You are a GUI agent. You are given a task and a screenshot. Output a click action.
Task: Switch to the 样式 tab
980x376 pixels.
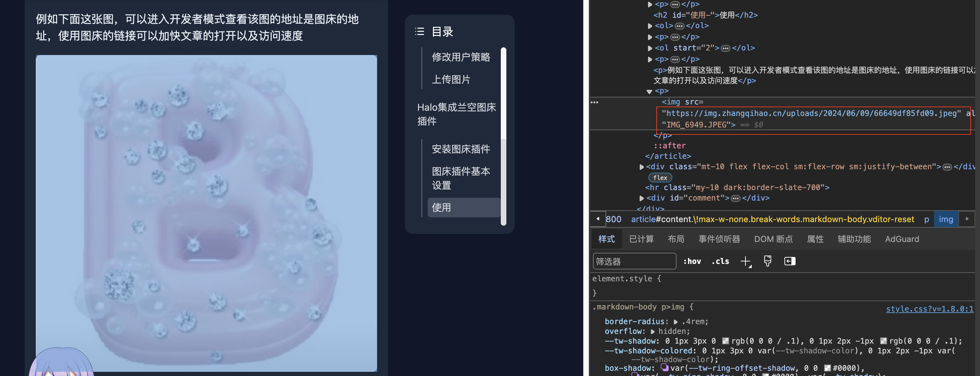click(607, 239)
